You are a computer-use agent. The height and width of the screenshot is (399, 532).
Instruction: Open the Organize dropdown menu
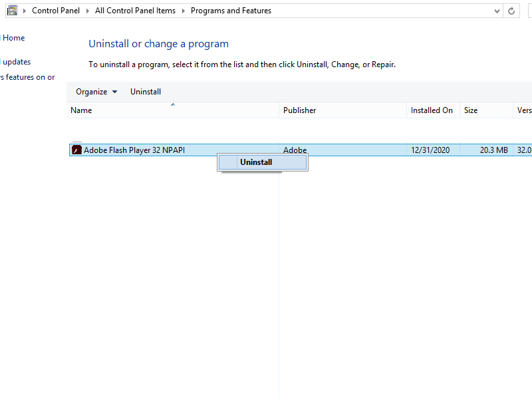click(96, 92)
